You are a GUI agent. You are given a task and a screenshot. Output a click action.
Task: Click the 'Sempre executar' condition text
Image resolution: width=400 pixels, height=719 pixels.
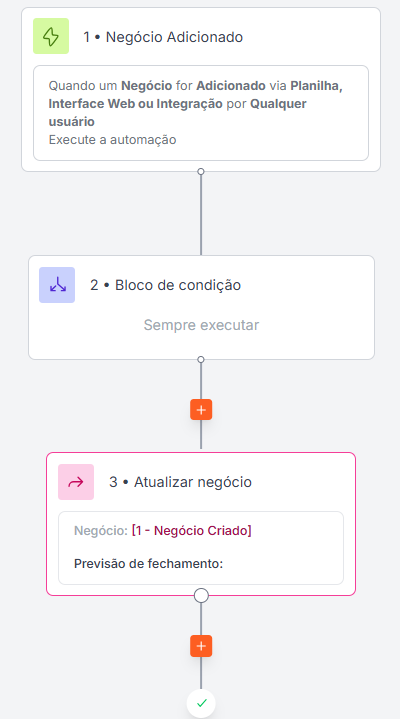click(201, 325)
